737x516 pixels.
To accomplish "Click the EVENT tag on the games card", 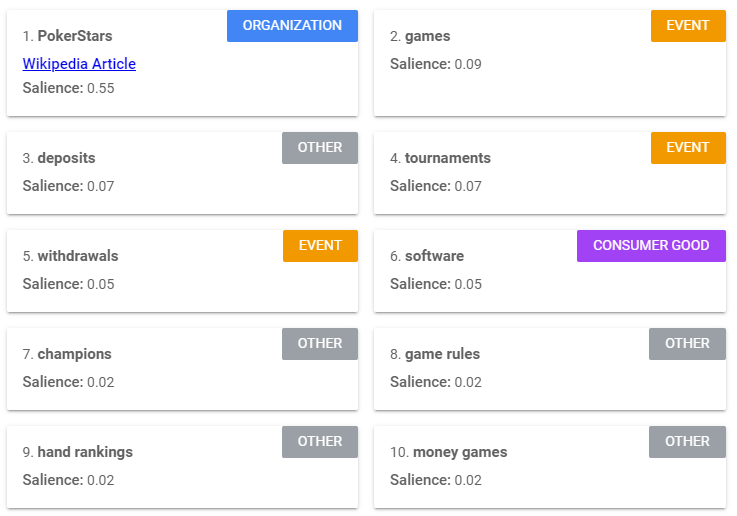I will (x=687, y=26).
